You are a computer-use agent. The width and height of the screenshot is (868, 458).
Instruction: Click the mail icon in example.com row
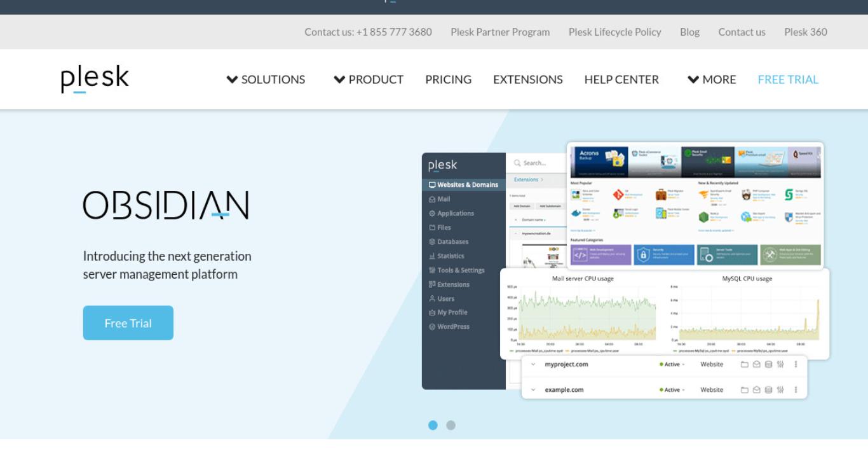coord(756,390)
